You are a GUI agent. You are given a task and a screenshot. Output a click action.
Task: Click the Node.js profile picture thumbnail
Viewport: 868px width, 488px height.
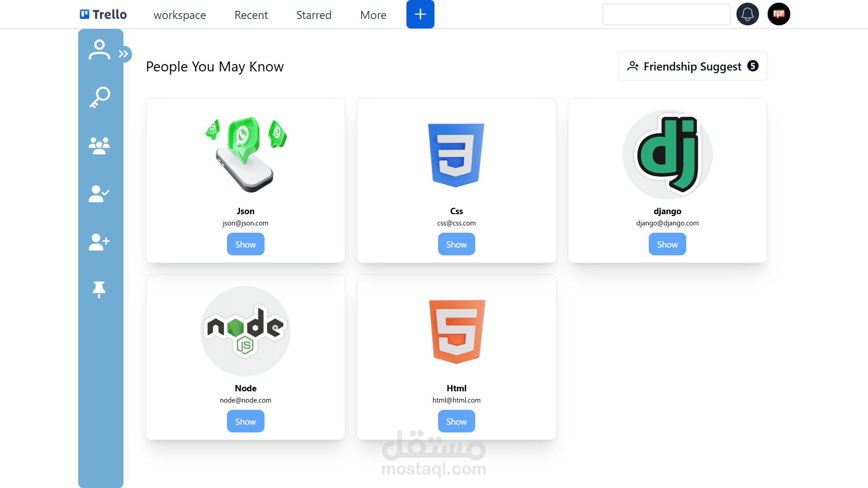pyautogui.click(x=245, y=331)
